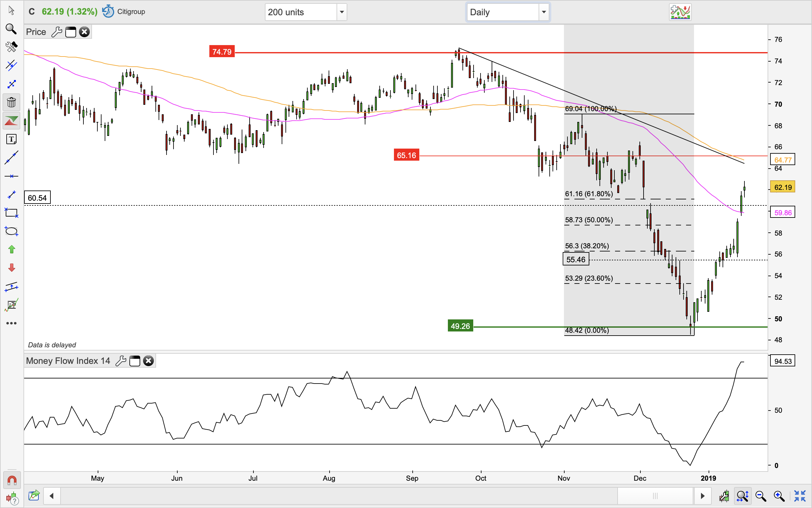
Task: Close the Price panel
Action: point(85,32)
